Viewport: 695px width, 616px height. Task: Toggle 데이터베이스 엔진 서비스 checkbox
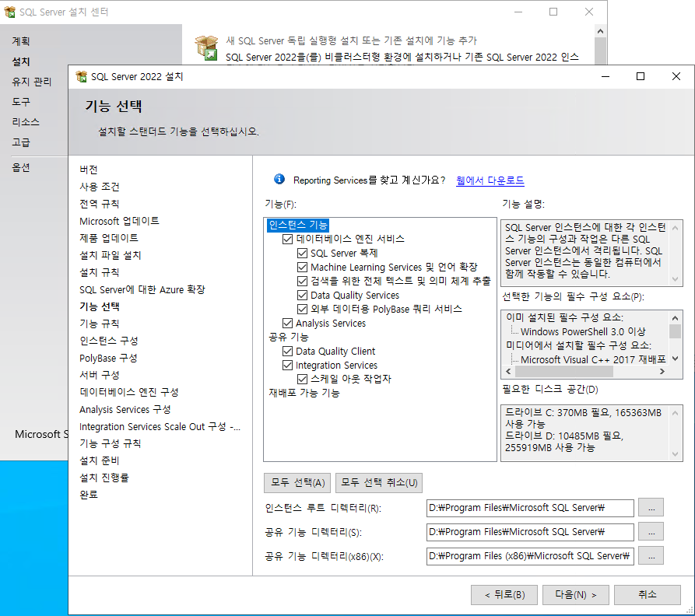287,239
